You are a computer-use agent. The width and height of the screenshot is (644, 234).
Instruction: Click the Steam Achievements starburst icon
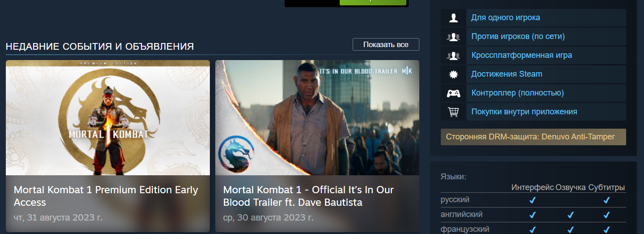click(453, 74)
